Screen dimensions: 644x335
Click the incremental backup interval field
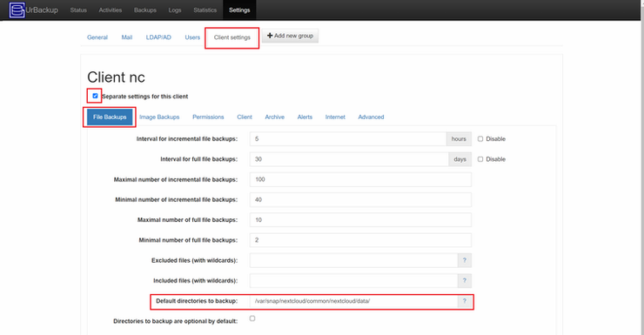pos(348,138)
